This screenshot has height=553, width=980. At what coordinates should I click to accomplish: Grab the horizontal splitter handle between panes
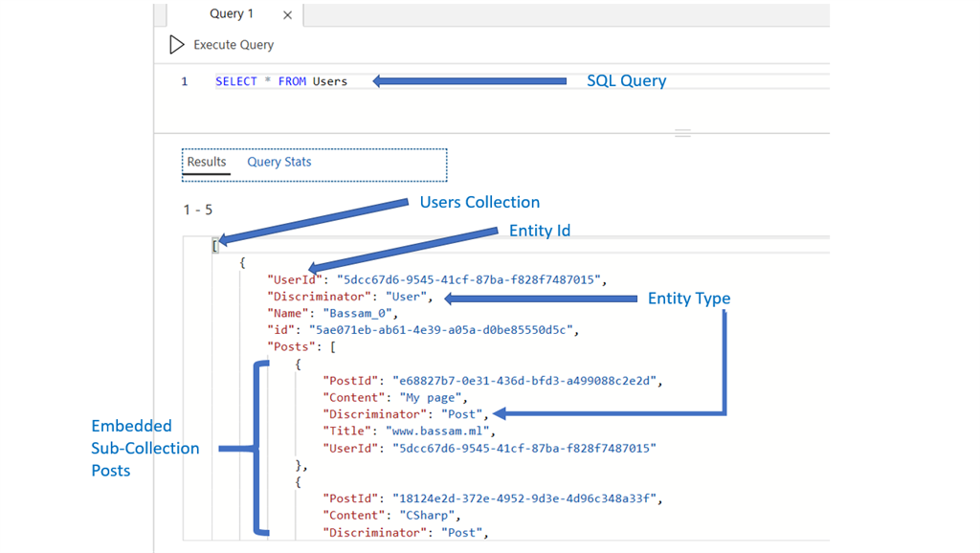pos(682,133)
